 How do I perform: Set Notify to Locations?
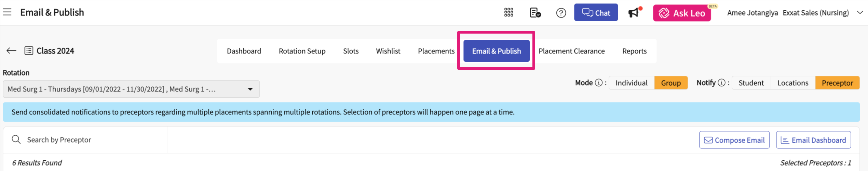792,83
